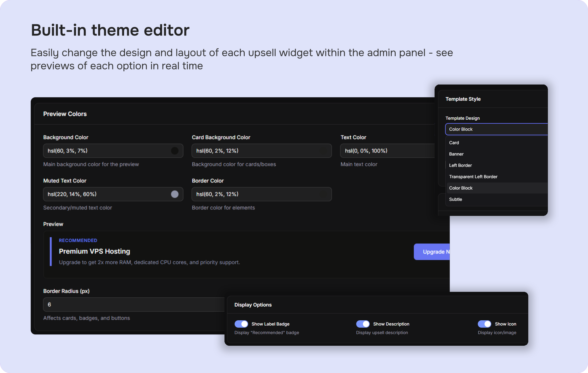588x373 pixels.
Task: Click Background Color swatch circle
Action: pos(175,151)
